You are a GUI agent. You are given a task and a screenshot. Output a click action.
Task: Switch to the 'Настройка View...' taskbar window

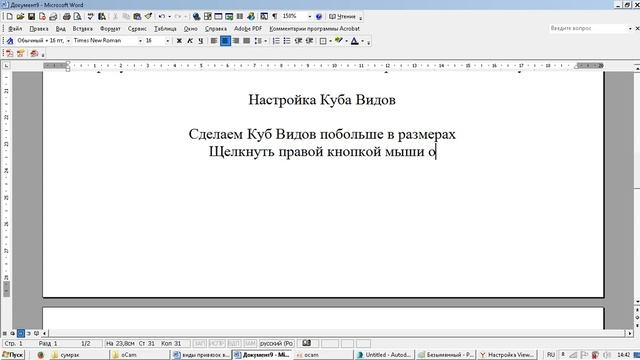(x=506, y=355)
